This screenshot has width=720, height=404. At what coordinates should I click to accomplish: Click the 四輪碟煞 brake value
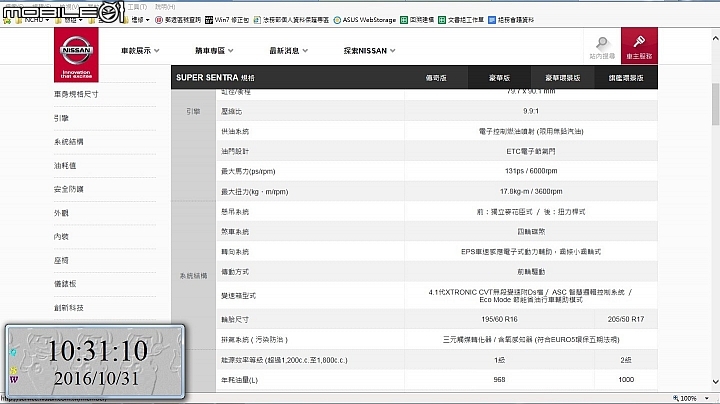(x=531, y=231)
